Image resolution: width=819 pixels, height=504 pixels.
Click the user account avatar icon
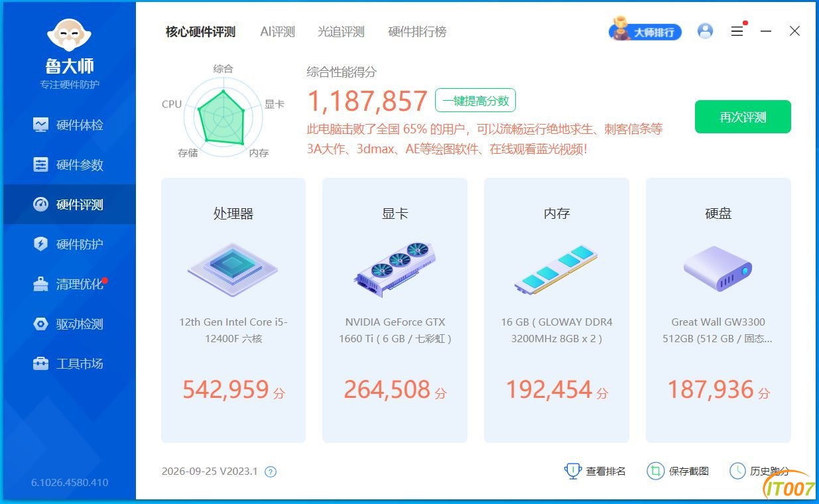pos(705,31)
